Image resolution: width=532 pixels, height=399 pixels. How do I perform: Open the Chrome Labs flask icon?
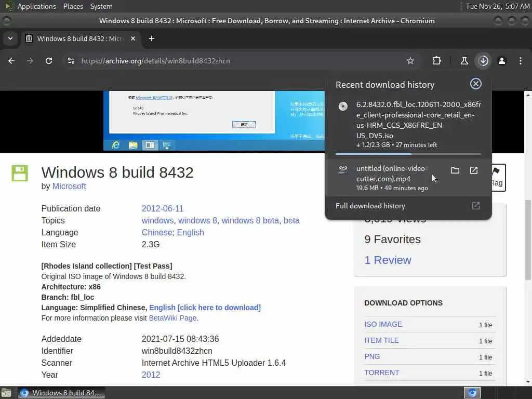(464, 61)
